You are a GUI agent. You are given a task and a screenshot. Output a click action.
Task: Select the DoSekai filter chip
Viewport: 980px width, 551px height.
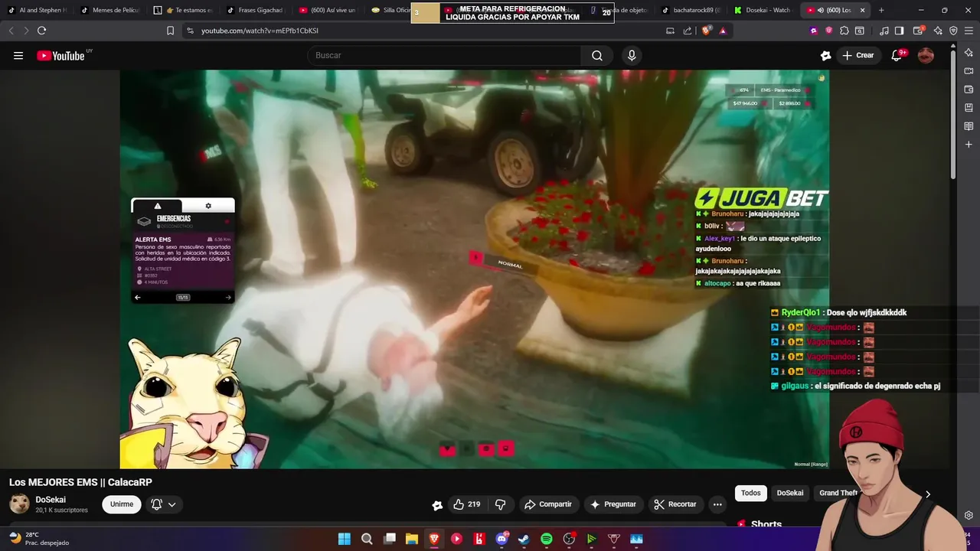[790, 493]
